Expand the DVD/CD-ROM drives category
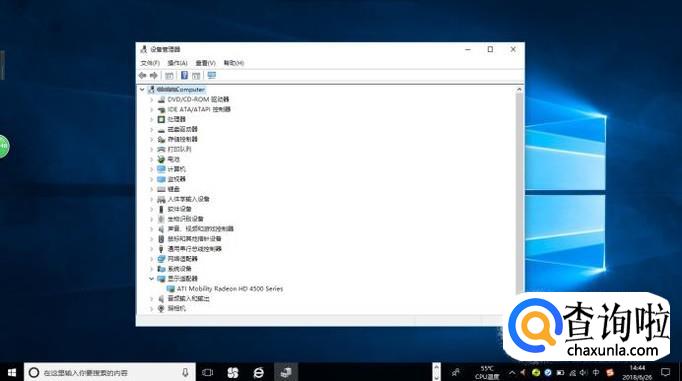 point(151,100)
